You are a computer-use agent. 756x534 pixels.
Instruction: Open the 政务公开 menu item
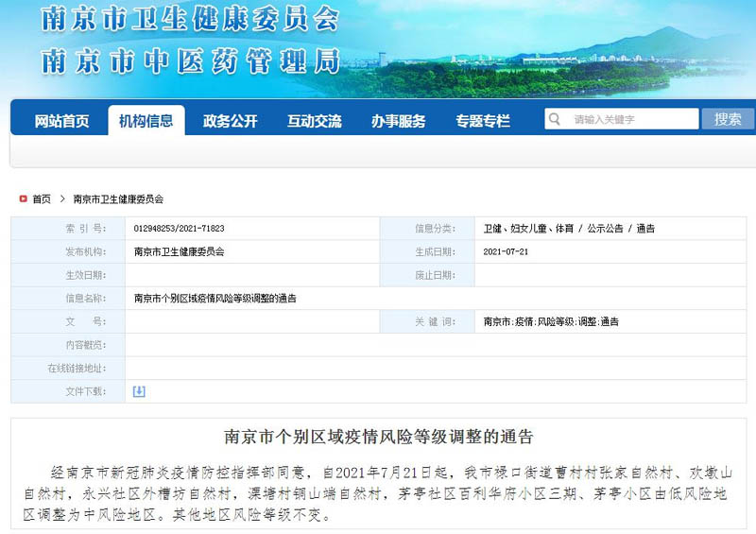(230, 121)
